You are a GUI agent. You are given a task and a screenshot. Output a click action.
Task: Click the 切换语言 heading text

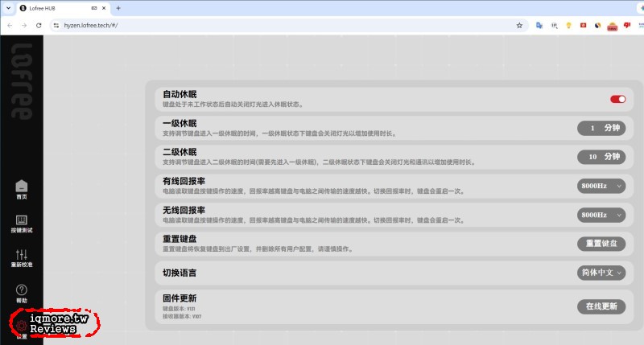180,273
